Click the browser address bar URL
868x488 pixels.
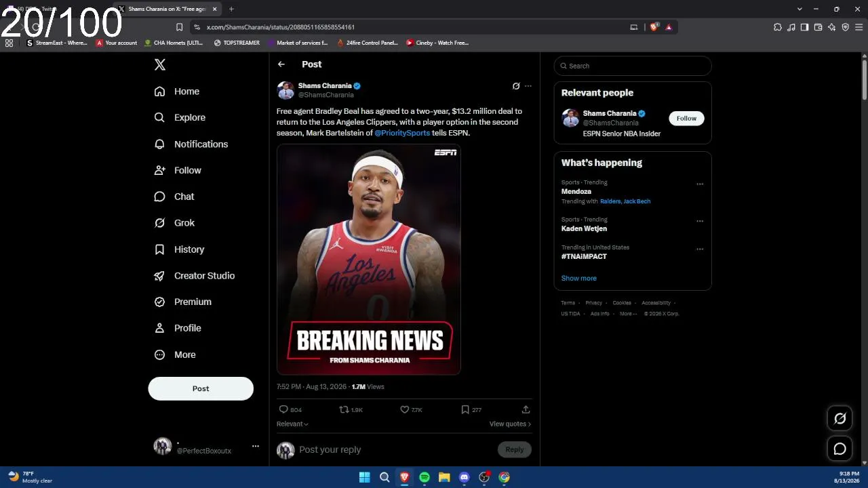[281, 27]
